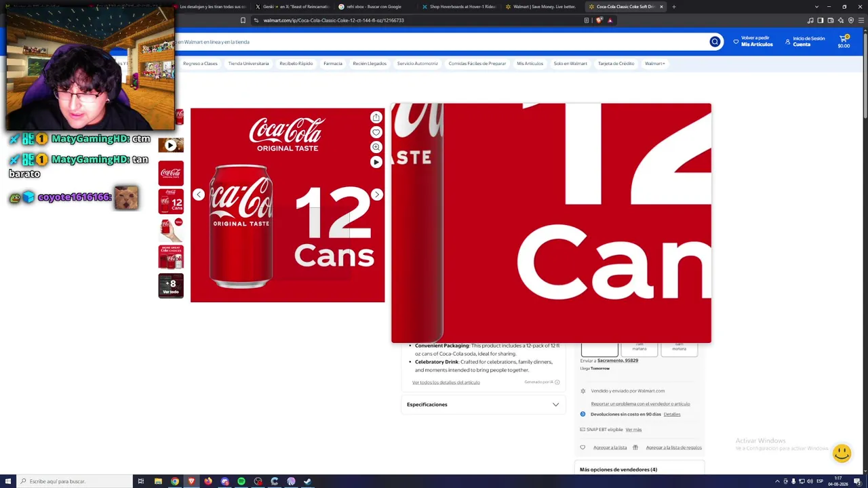Open 'Comidas Fáciles de Preparar' category
This screenshot has height=488, width=868.
pos(477,64)
